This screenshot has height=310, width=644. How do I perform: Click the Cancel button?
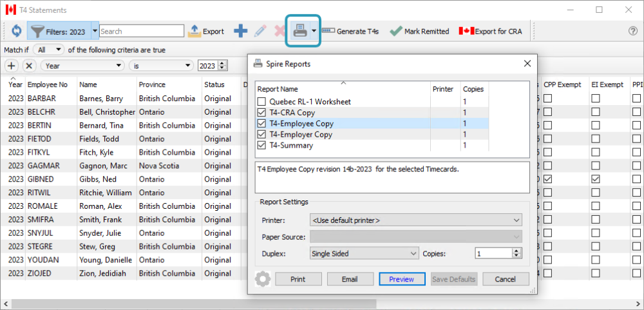click(x=506, y=279)
